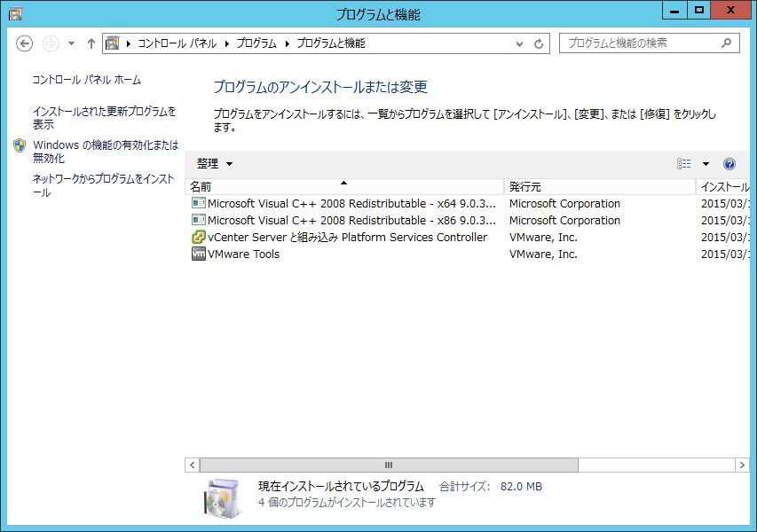757x532 pixels.
Task: Click the installed programs box icon
Action: click(x=222, y=498)
